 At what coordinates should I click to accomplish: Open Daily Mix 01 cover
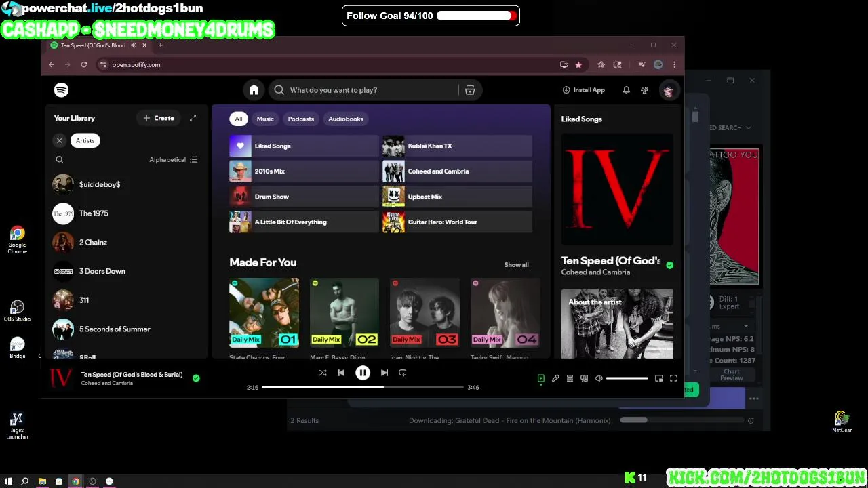(264, 312)
